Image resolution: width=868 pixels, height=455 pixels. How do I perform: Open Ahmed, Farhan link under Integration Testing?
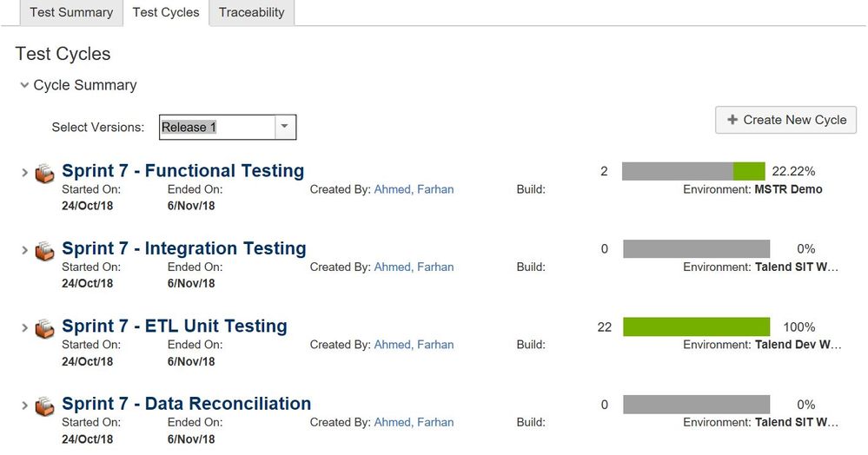[x=414, y=267]
